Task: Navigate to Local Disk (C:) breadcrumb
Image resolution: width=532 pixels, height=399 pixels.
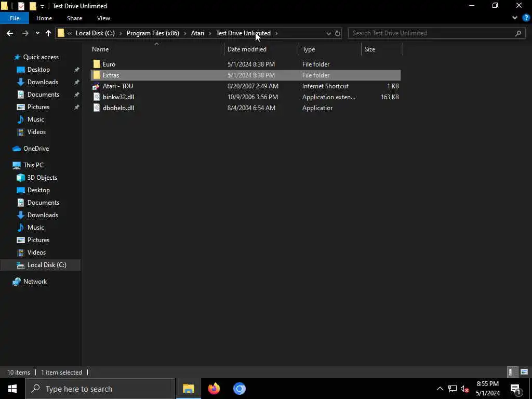Action: [95, 33]
